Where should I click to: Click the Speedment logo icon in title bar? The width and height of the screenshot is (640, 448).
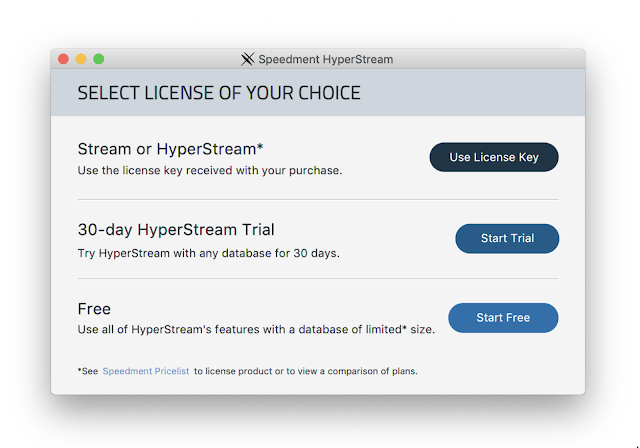(247, 59)
